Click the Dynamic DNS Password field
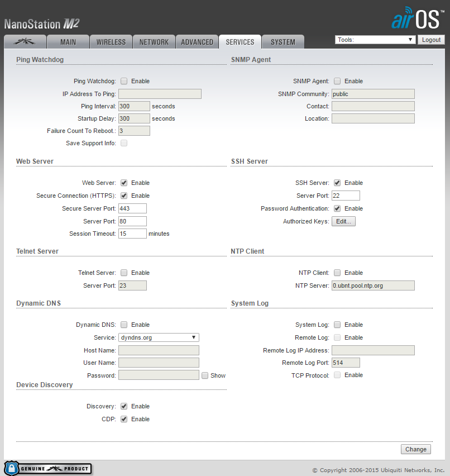450x476 pixels. (x=159, y=375)
